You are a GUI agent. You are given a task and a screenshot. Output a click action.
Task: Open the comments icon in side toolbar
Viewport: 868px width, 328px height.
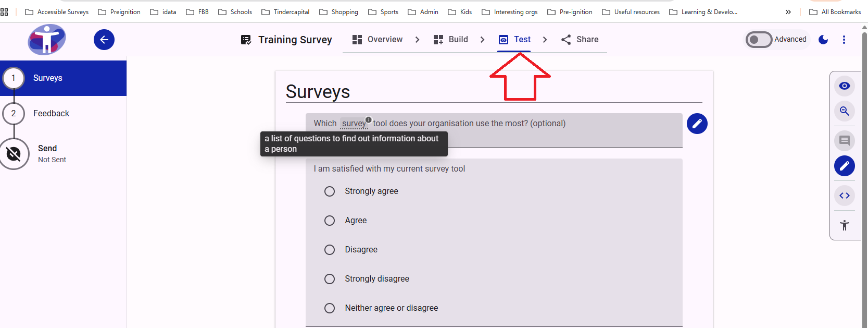tap(844, 141)
